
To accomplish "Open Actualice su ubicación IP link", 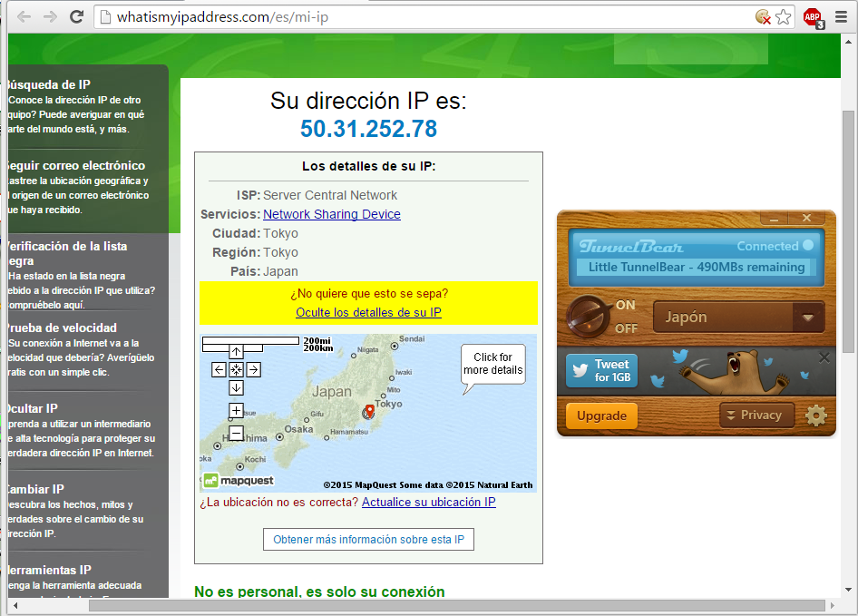I will (428, 502).
